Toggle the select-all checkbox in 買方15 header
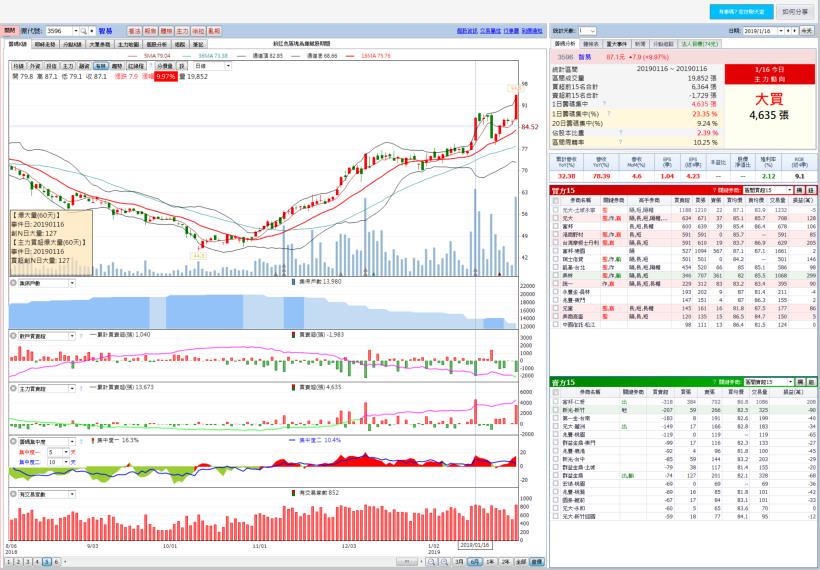 click(x=556, y=199)
